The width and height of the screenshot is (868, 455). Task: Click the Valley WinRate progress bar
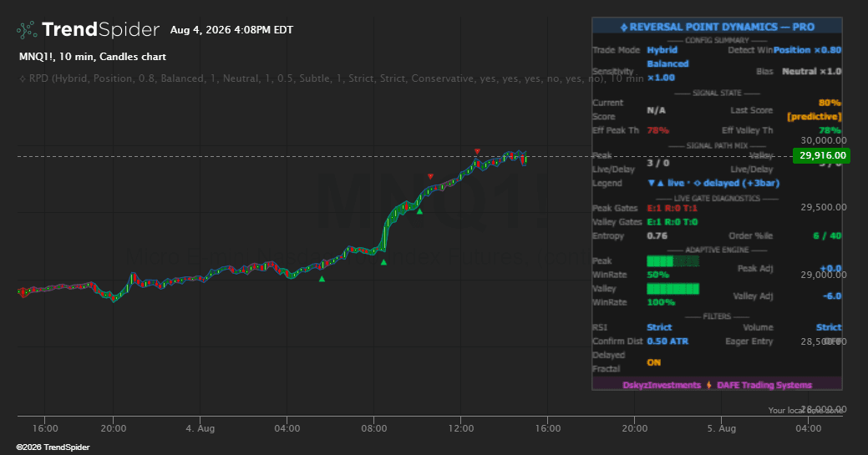pyautogui.click(x=673, y=288)
